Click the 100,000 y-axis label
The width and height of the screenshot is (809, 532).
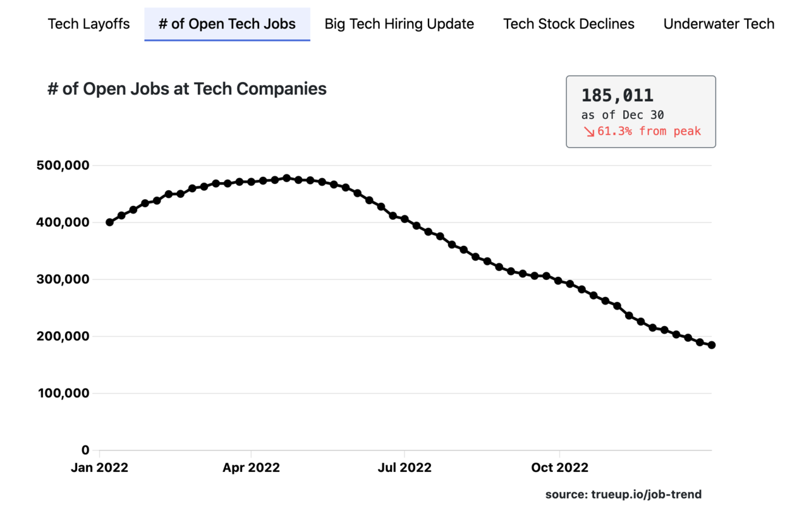(63, 393)
